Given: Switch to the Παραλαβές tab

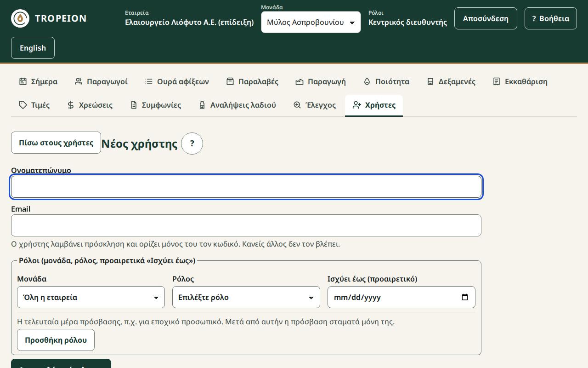Looking at the screenshot, I should coord(252,81).
